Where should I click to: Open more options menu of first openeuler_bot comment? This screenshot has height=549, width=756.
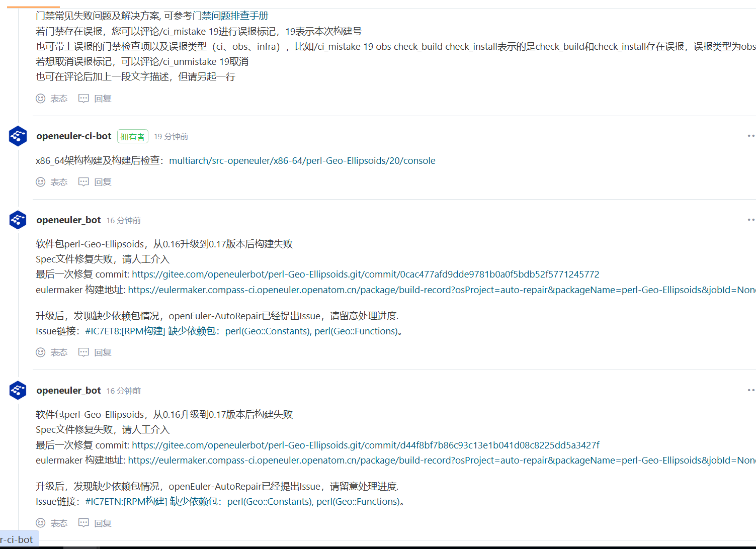[750, 220]
